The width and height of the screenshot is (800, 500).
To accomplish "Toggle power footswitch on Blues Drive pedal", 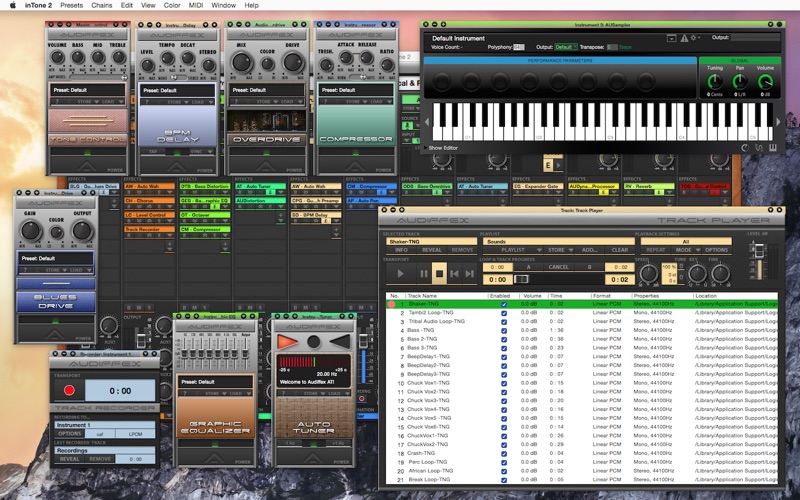I will [55, 333].
